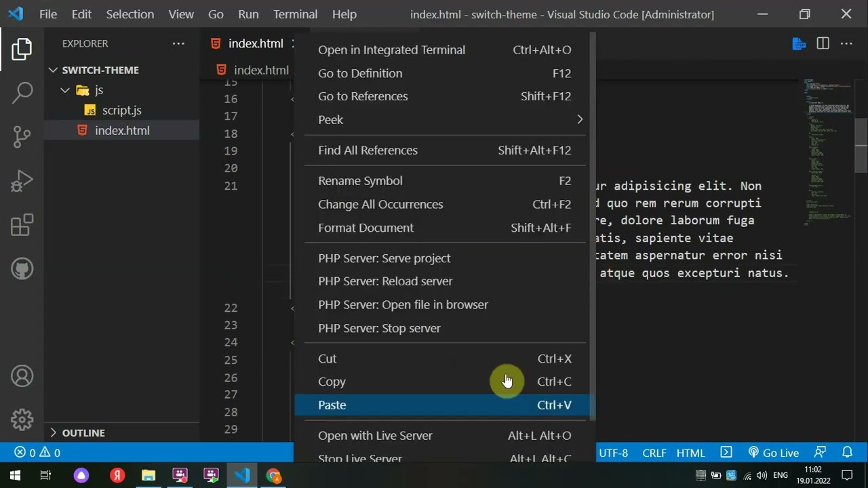This screenshot has width=868, height=488.
Task: Select script.js in the explorer
Action: point(122,110)
